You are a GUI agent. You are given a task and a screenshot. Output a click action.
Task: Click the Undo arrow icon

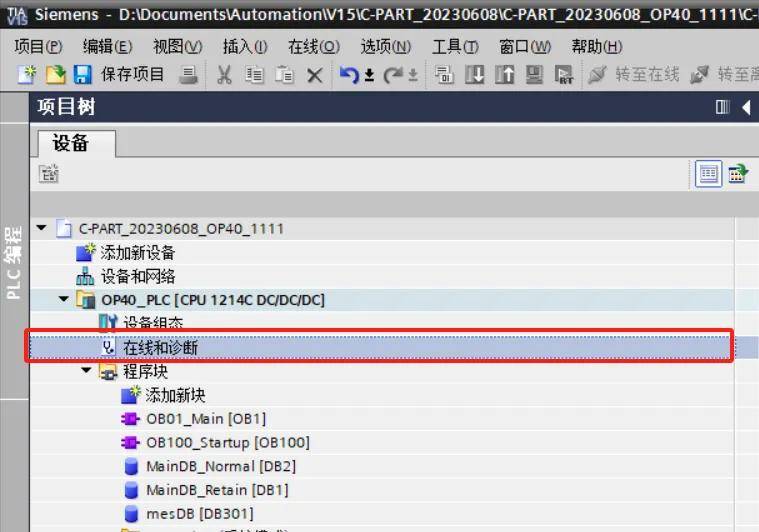pos(349,75)
